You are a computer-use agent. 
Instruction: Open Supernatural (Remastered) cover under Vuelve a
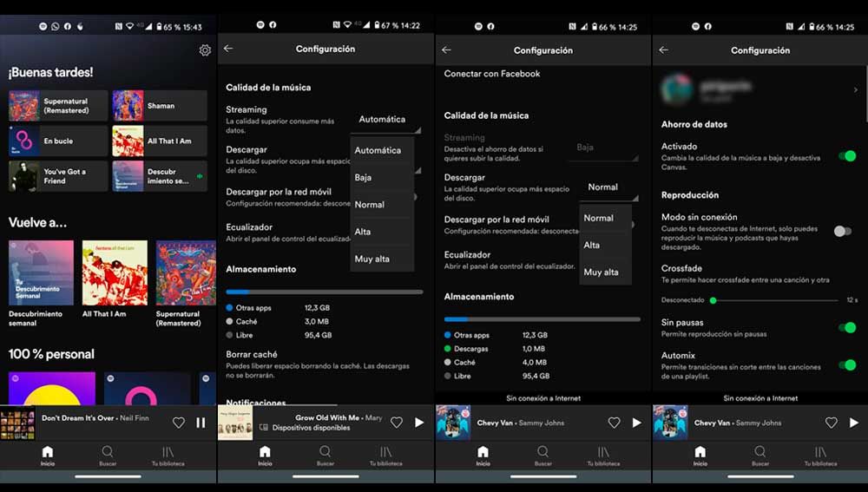pos(186,272)
